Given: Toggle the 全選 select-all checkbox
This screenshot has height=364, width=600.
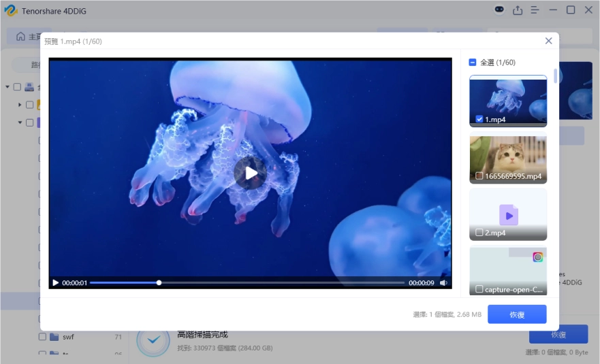Looking at the screenshot, I should (x=473, y=63).
